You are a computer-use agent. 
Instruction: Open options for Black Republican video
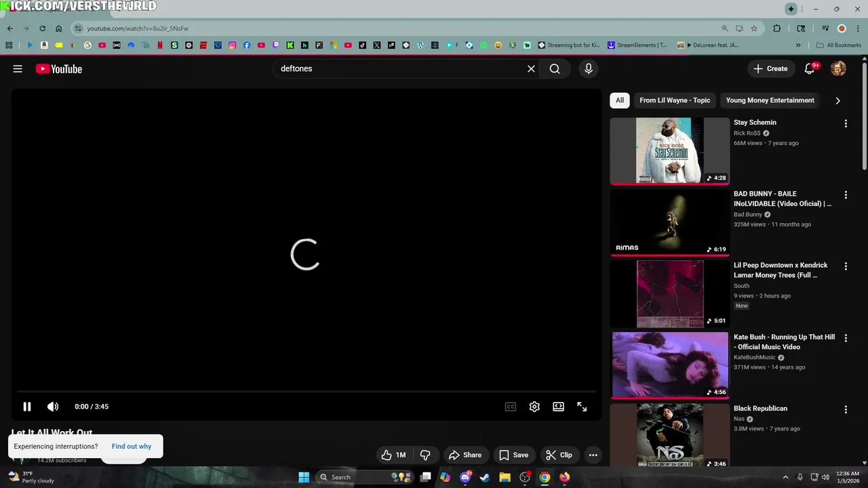coord(846,409)
